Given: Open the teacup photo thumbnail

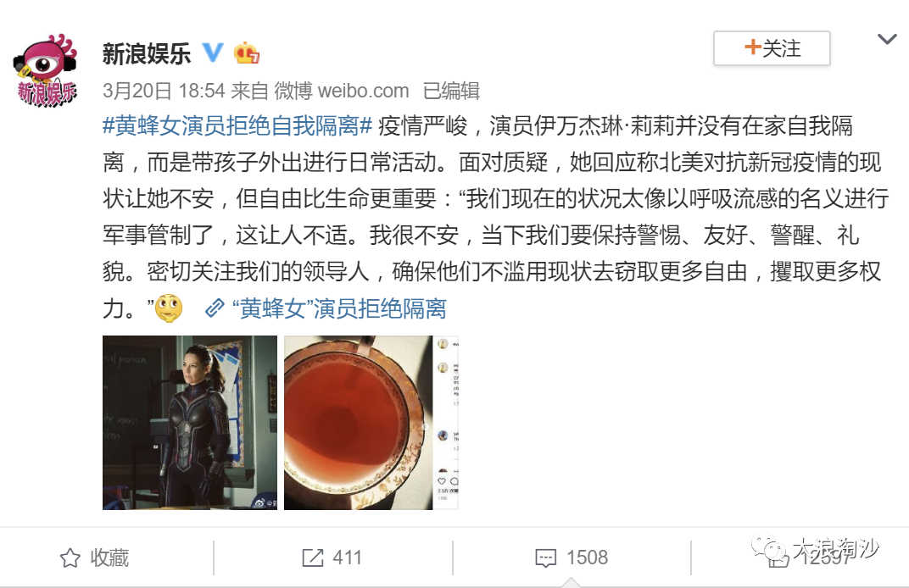Looking at the screenshot, I should point(371,423).
